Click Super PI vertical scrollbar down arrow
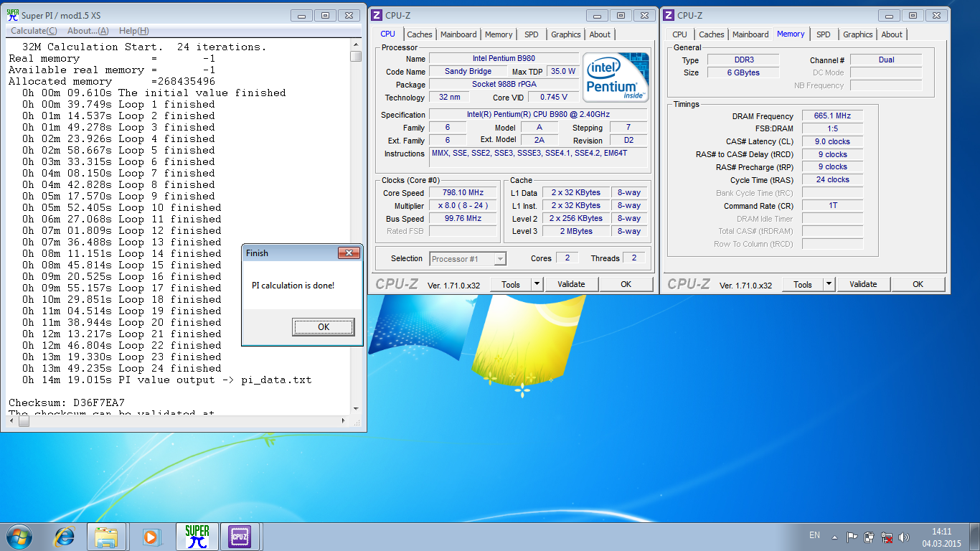Screen dimensions: 980x551 pos(356,410)
